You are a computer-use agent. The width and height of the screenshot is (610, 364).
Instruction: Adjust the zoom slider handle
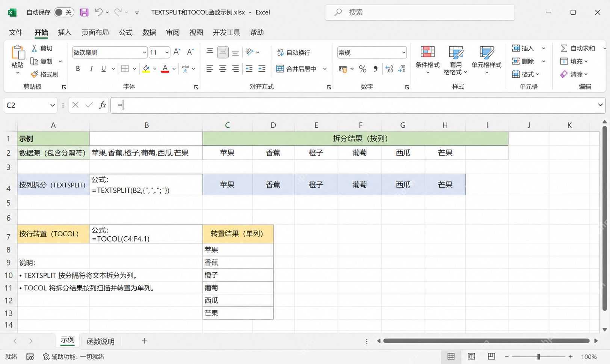coord(538,356)
